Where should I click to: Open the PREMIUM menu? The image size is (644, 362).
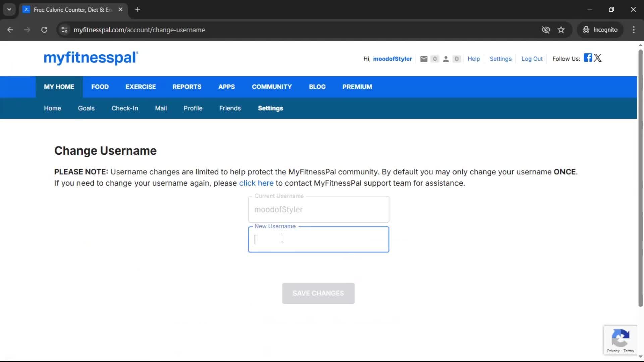(x=357, y=87)
